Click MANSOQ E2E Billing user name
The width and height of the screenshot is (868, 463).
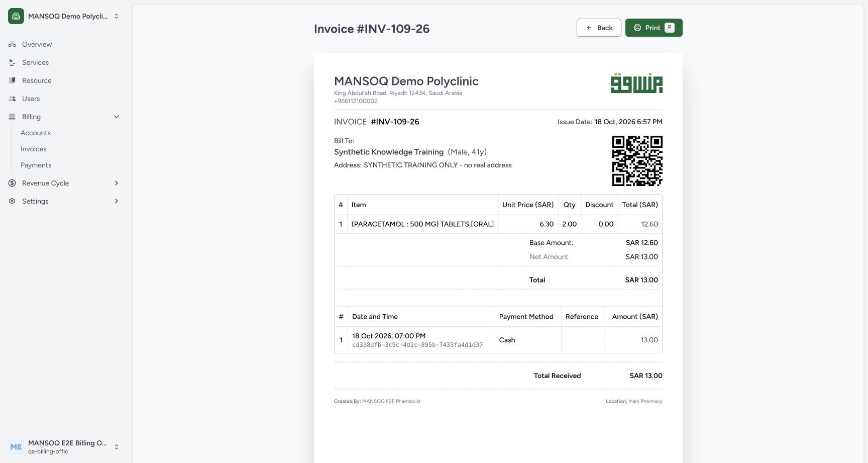point(67,443)
